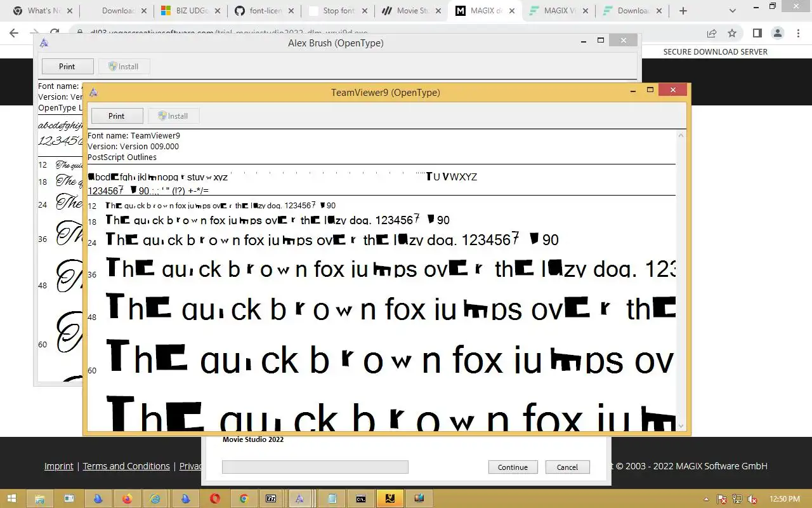Click the network tray icon
812x508 pixels.
pos(737,499)
